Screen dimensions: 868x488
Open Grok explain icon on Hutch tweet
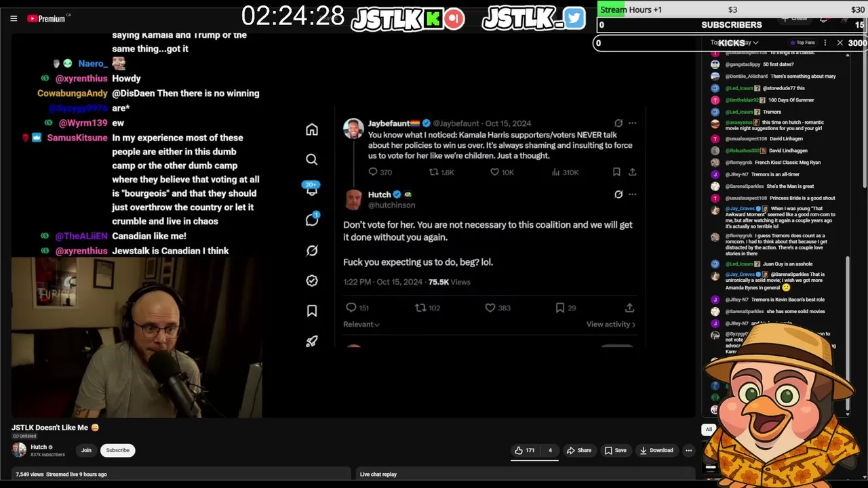tap(618, 195)
